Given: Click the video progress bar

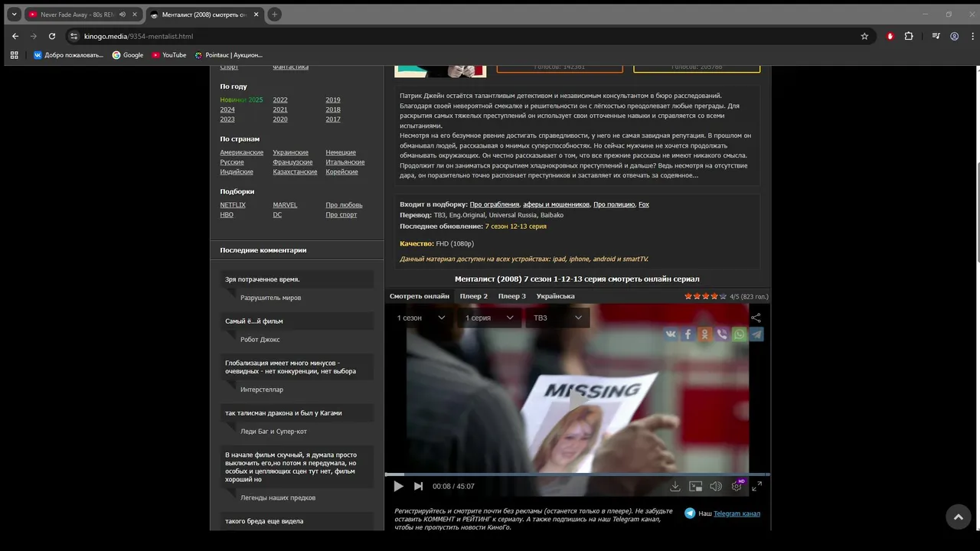Looking at the screenshot, I should [x=577, y=474].
